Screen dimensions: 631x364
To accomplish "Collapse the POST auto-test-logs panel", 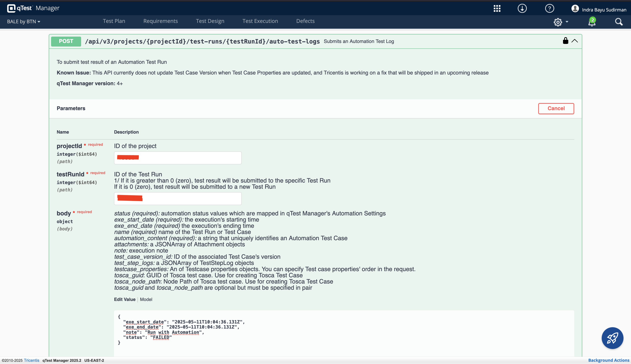I will pyautogui.click(x=575, y=41).
